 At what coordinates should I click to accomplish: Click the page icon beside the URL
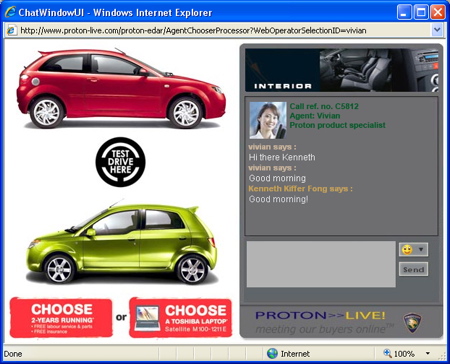click(x=11, y=30)
